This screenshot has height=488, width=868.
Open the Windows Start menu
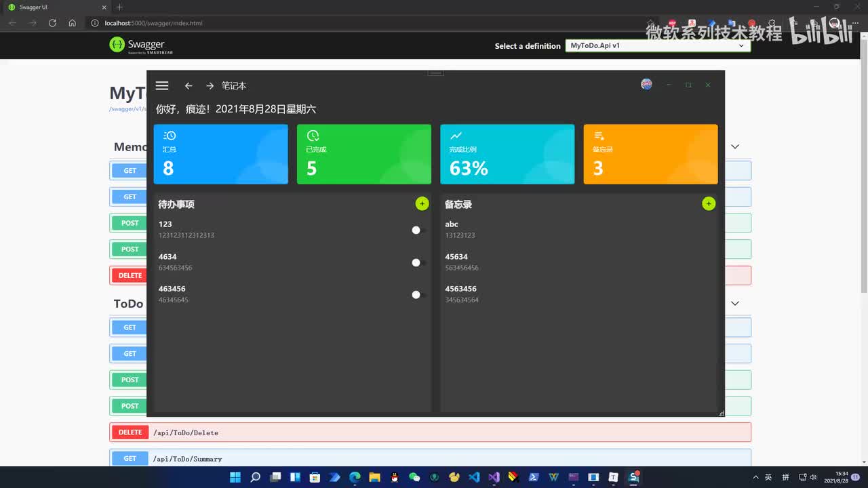pyautogui.click(x=235, y=477)
